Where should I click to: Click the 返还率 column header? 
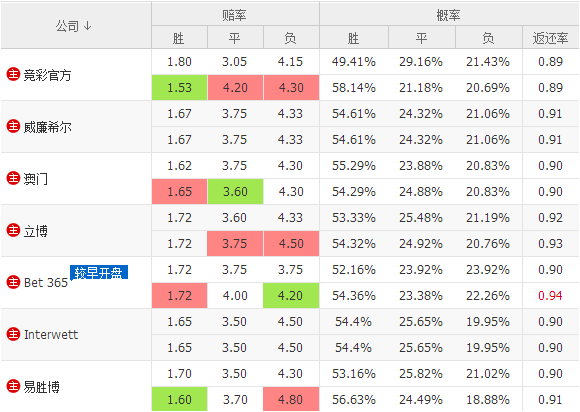[x=550, y=38]
